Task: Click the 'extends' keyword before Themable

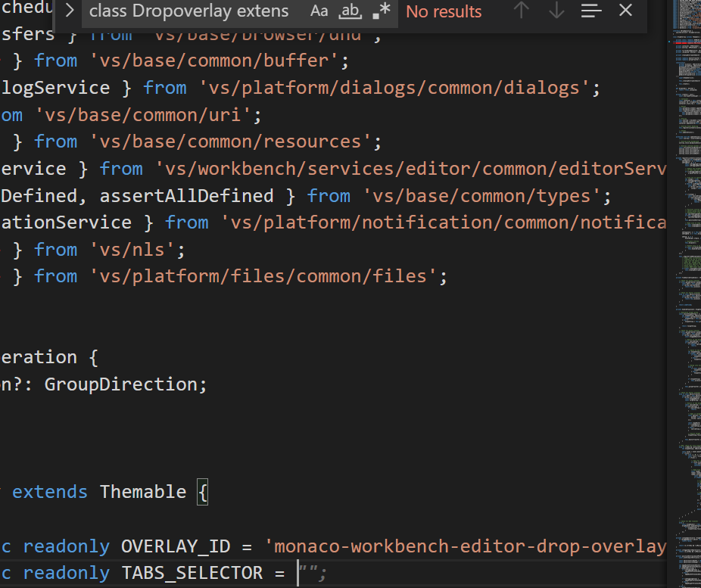Action: [x=50, y=492]
